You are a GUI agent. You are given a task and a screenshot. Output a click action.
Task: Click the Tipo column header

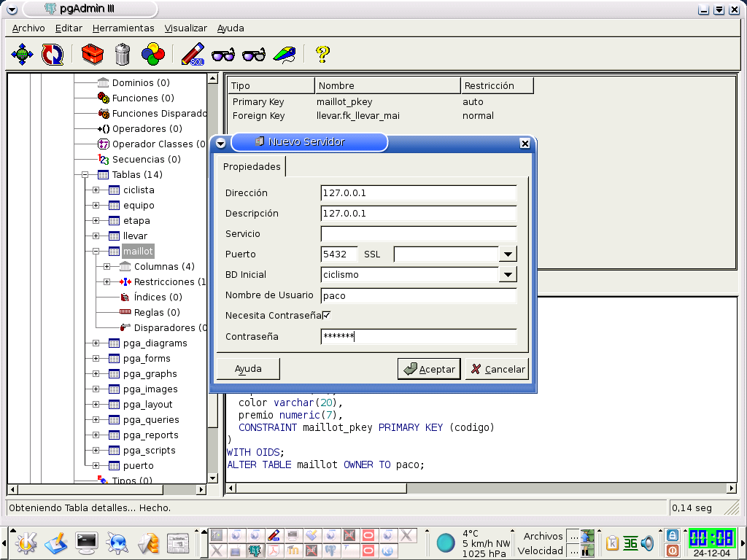click(271, 86)
